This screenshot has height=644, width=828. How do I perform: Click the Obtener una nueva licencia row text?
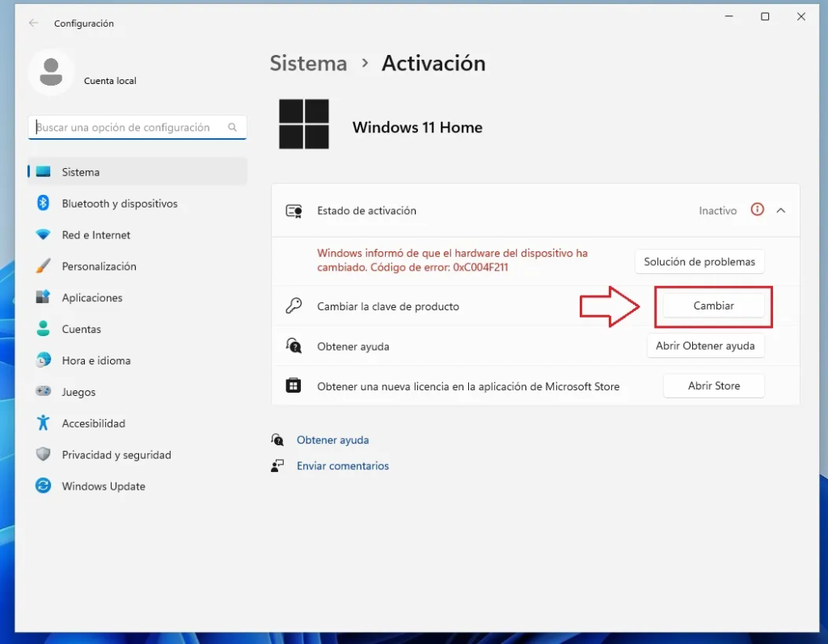[468, 386]
